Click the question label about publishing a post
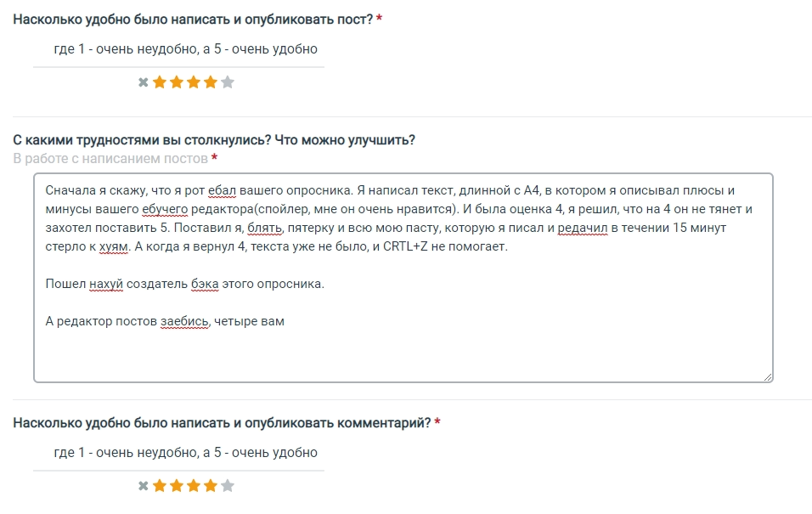Image resolution: width=812 pixels, height=514 pixels. (193, 20)
